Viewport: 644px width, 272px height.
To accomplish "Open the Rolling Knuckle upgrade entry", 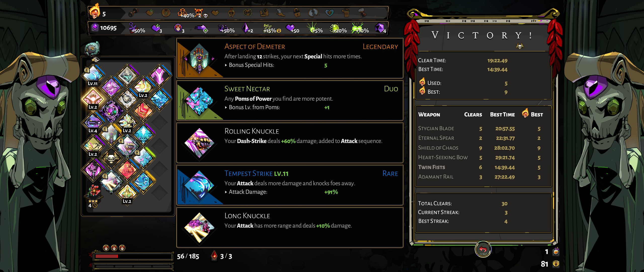I will (290, 143).
